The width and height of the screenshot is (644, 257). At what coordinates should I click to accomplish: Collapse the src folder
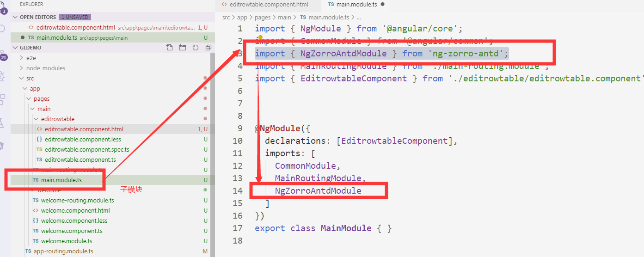tap(21, 78)
